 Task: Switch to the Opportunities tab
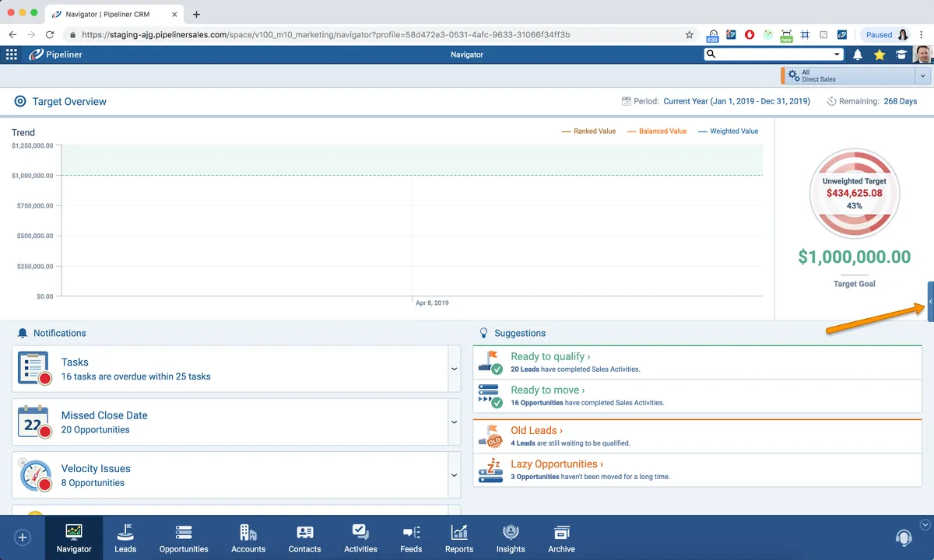[184, 537]
